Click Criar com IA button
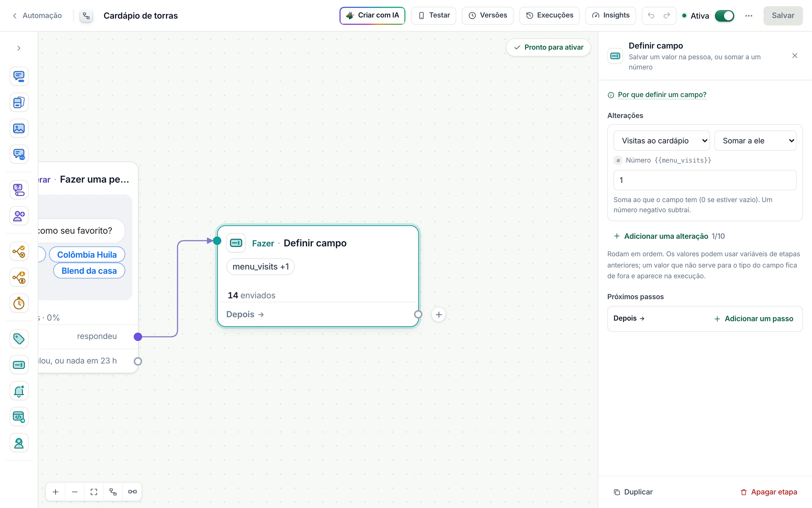 click(372, 16)
